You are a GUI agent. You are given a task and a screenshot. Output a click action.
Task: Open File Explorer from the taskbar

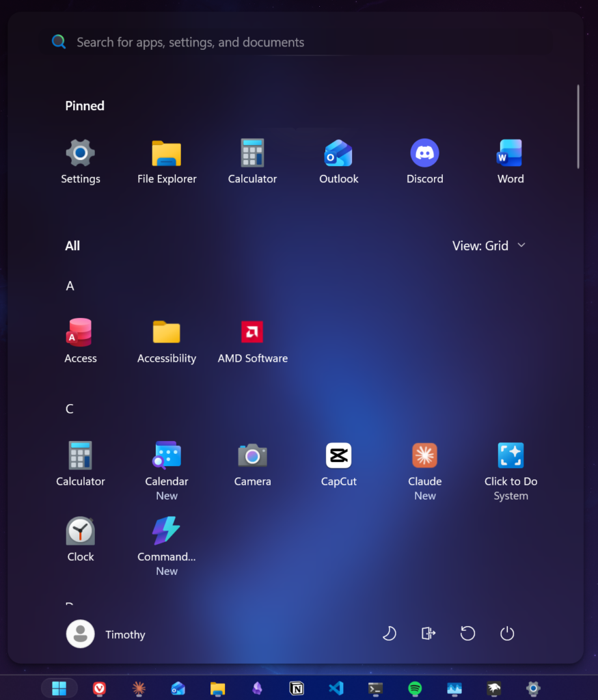(x=218, y=688)
